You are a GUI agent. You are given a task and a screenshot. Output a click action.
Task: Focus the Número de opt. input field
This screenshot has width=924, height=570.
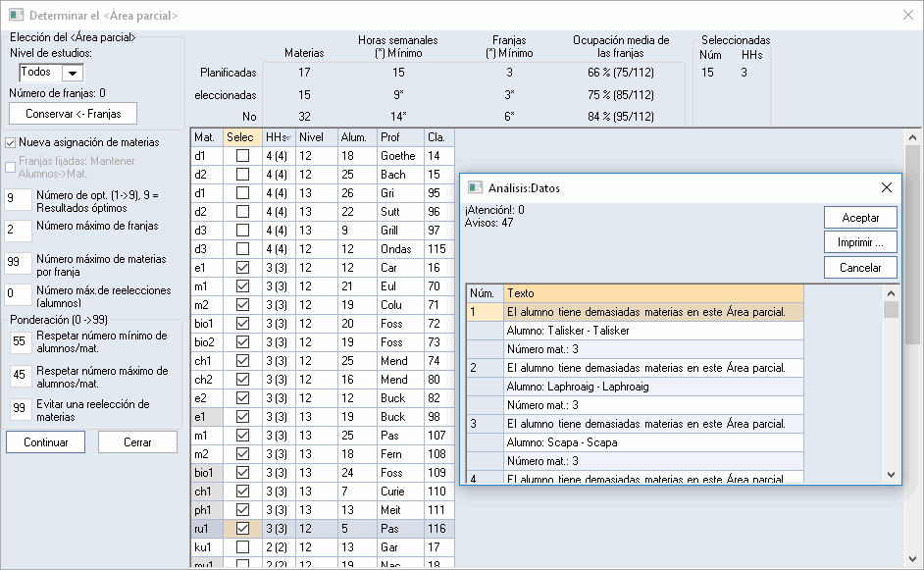tap(18, 199)
